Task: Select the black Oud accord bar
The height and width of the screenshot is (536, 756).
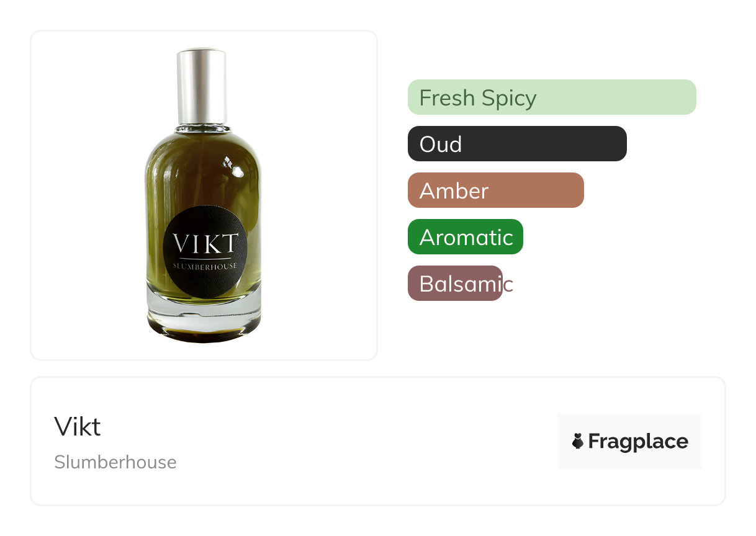Action: (517, 144)
